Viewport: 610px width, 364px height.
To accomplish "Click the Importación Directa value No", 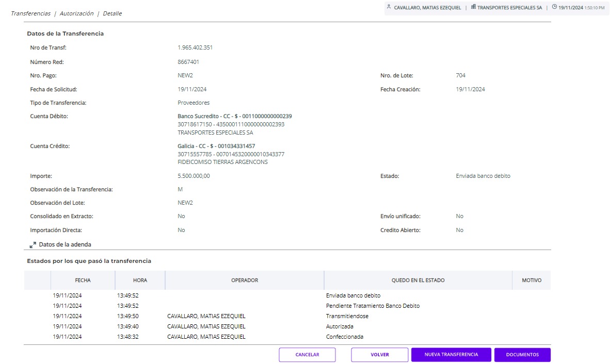I will 181,230.
